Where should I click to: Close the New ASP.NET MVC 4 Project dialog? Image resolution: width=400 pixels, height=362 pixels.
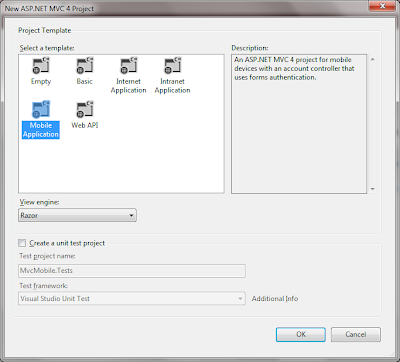[x=382, y=6]
